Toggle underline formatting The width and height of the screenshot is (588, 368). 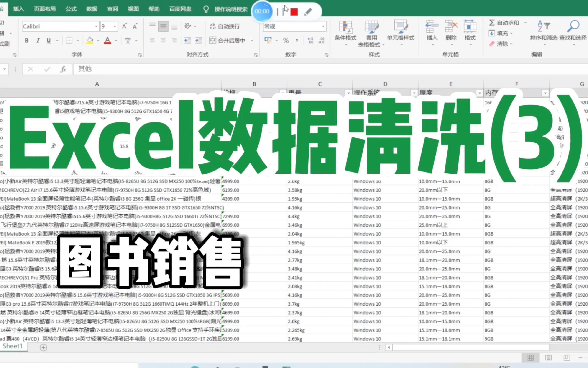pos(49,40)
